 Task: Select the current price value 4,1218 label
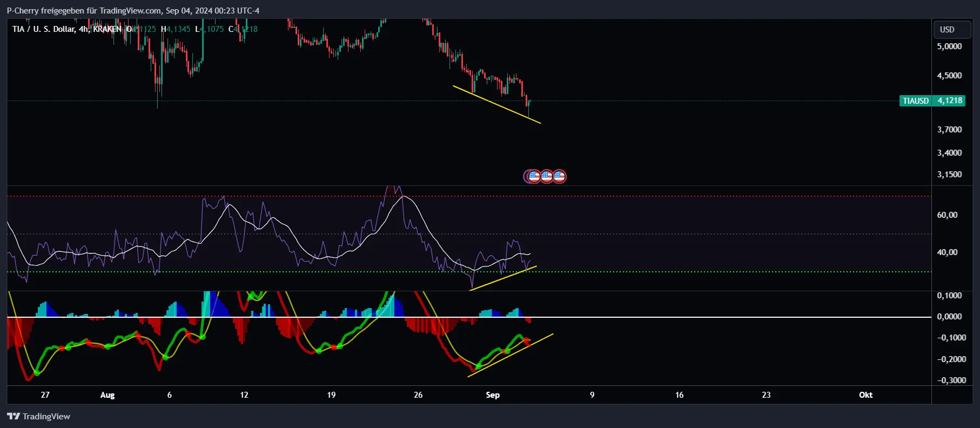pos(949,101)
